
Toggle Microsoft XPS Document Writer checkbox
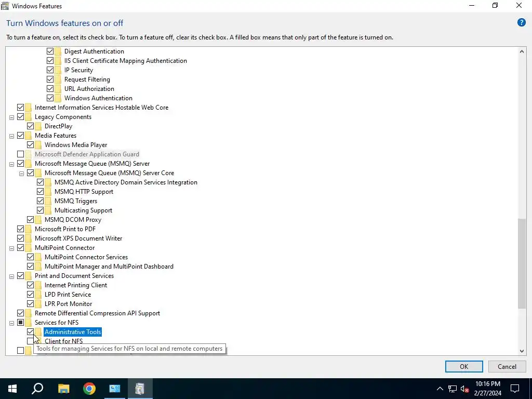tap(20, 238)
